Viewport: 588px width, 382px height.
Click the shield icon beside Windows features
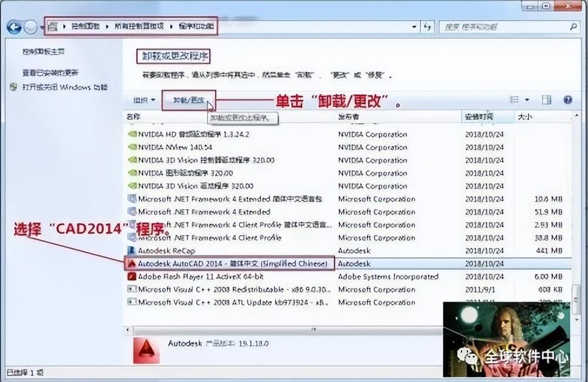pyautogui.click(x=14, y=87)
